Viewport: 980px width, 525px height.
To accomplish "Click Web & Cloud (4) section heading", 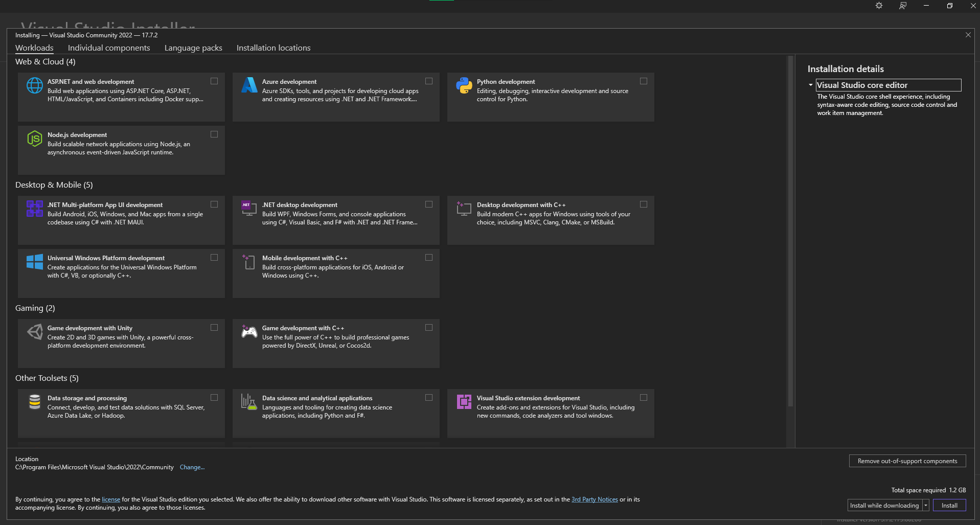I will (x=45, y=62).
